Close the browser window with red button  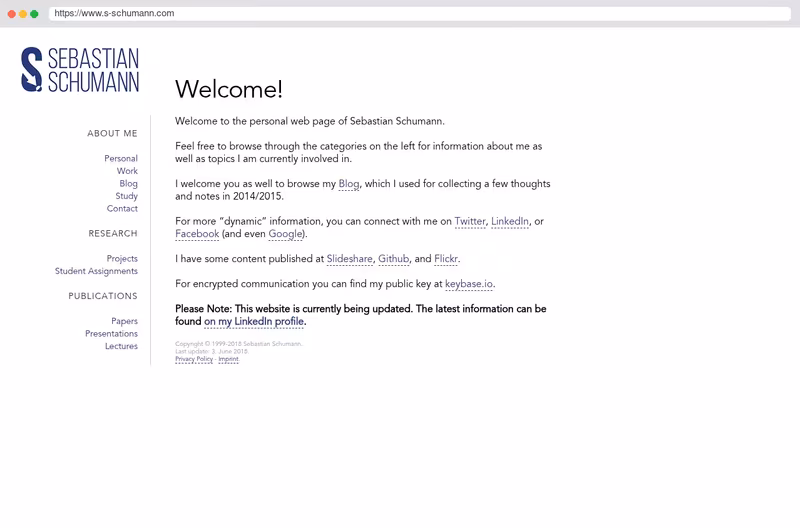pos(12,14)
